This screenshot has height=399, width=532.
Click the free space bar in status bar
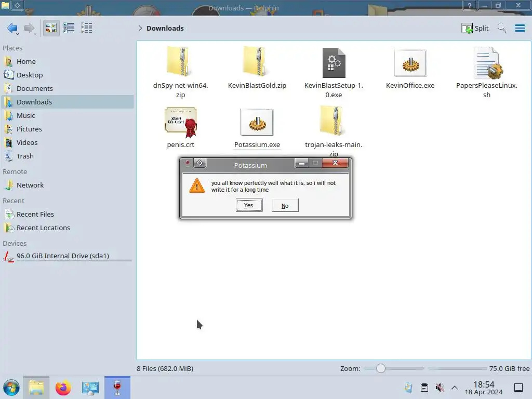457,368
